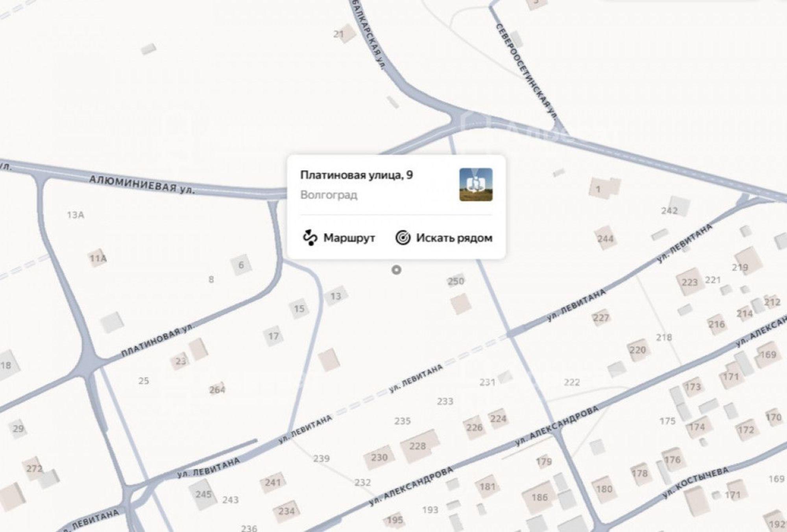This screenshot has height=532, width=787.
Task: Open the panorama thumbnail in the popup
Action: pos(476,184)
